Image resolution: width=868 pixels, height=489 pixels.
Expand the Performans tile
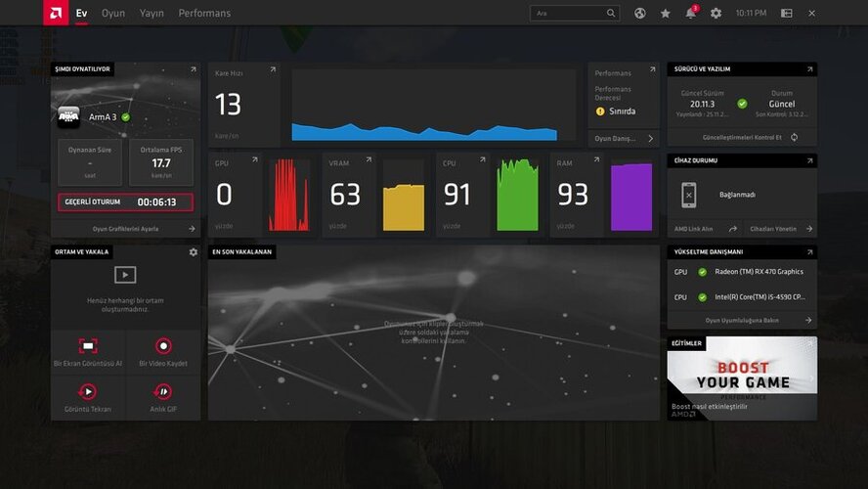[x=652, y=69]
